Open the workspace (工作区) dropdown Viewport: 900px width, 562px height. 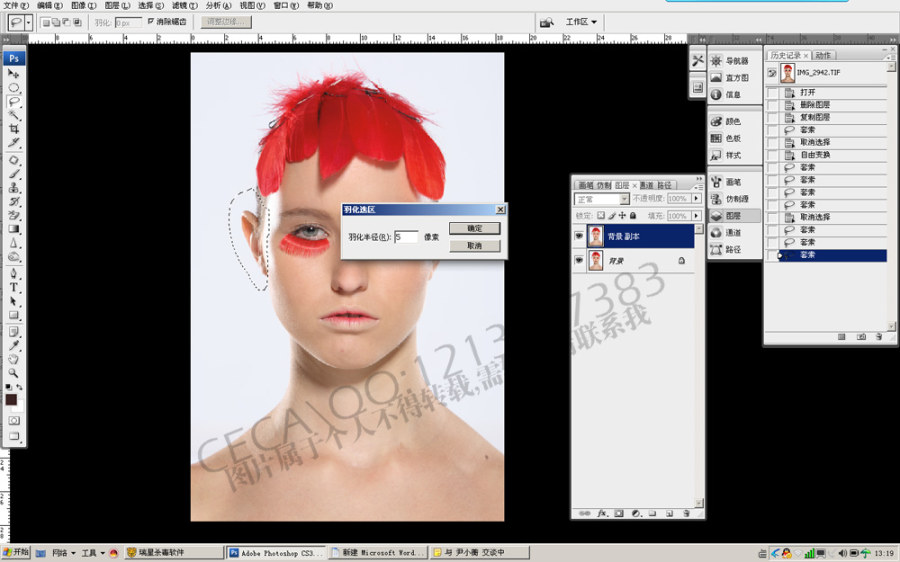pyautogui.click(x=581, y=22)
